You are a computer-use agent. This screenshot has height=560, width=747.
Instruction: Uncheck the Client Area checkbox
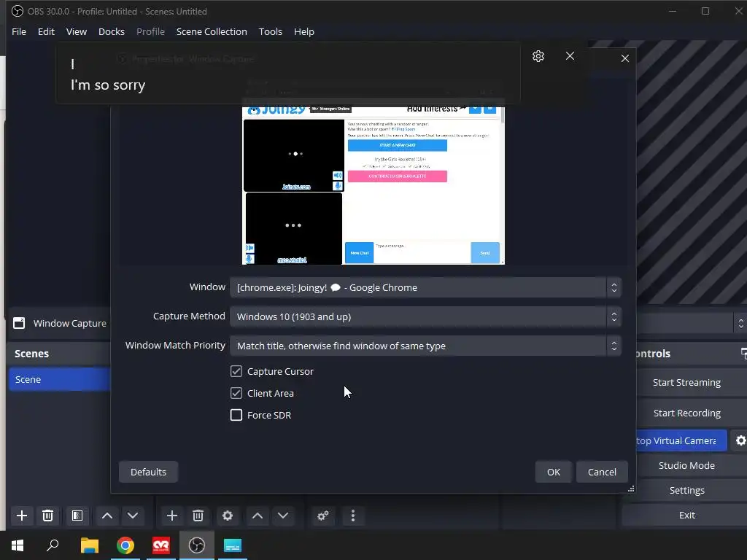click(x=236, y=393)
